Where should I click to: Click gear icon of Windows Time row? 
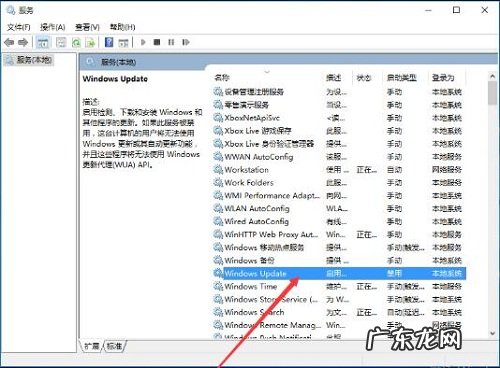click(218, 286)
